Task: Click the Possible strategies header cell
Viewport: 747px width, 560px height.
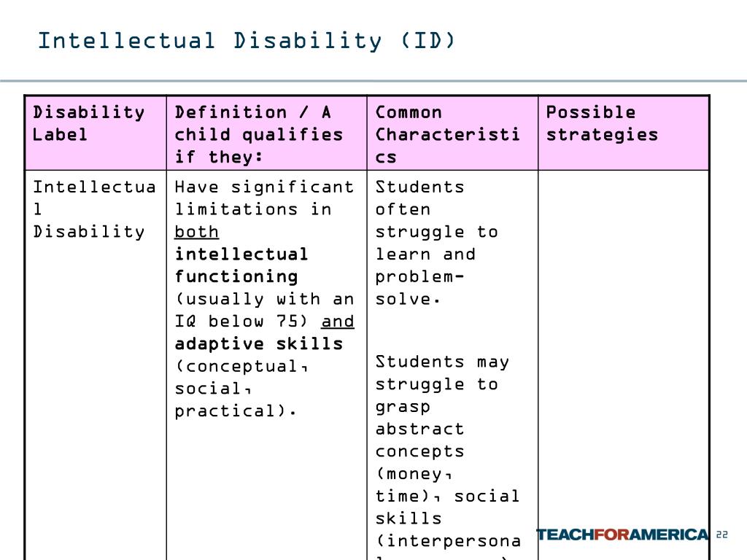Action: click(x=624, y=133)
